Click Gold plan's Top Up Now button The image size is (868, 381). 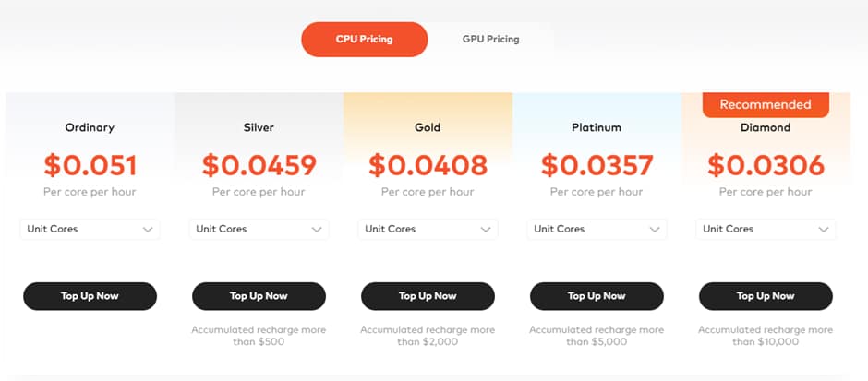pyautogui.click(x=428, y=296)
